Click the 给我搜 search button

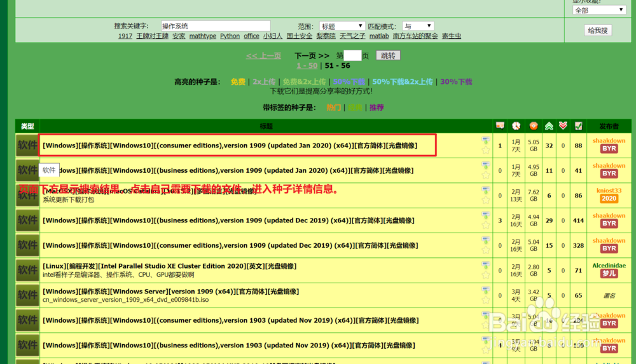click(x=598, y=30)
